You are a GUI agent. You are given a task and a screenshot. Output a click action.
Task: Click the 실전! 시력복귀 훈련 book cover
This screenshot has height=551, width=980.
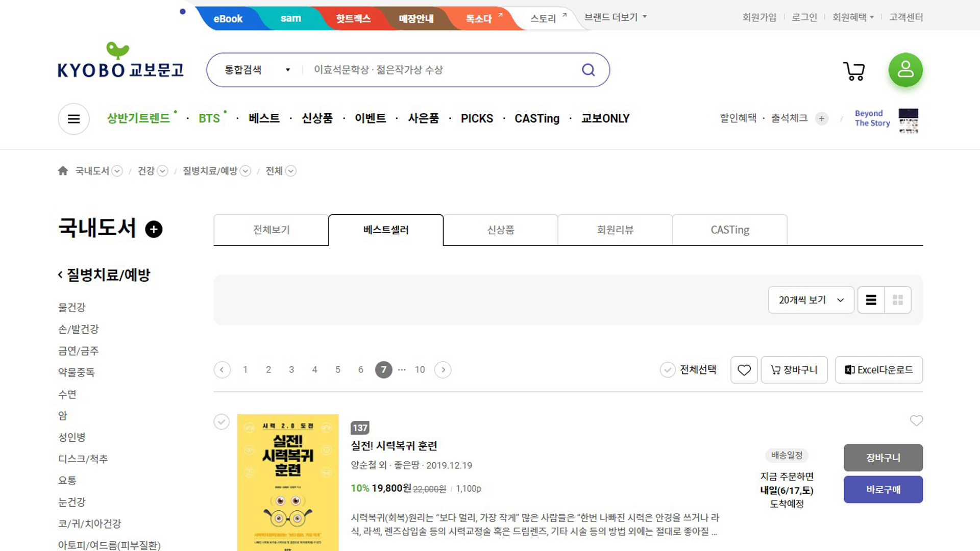288,482
